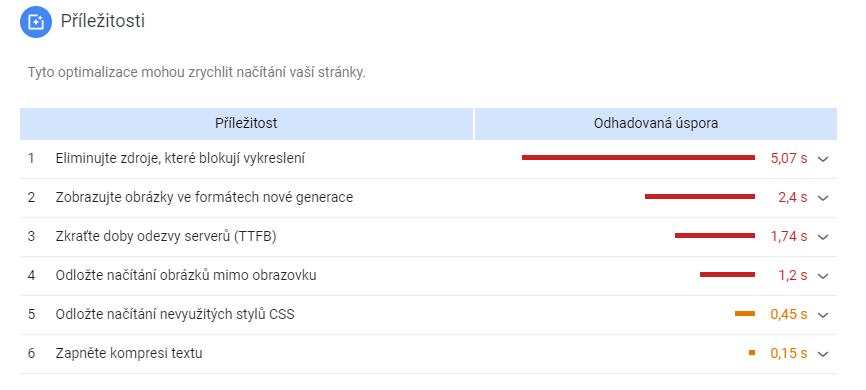Click the orange bar for 0,45 s
The image size is (866, 390).
[744, 314]
